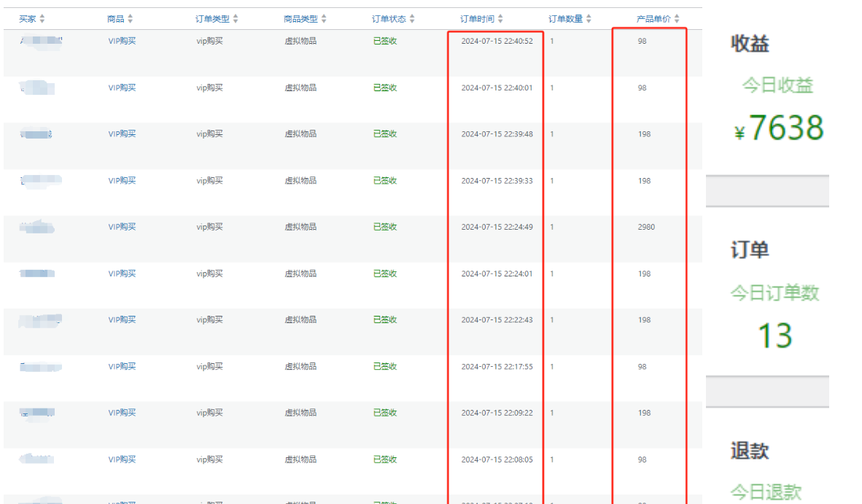
Task: Click the buyer name for the 22:17:55 order
Action: tap(40, 367)
